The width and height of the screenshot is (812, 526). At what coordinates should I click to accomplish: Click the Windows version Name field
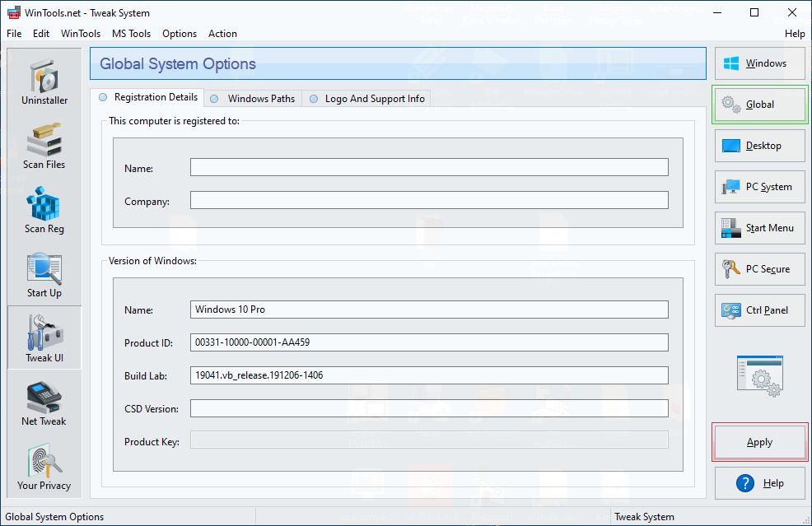coord(429,310)
